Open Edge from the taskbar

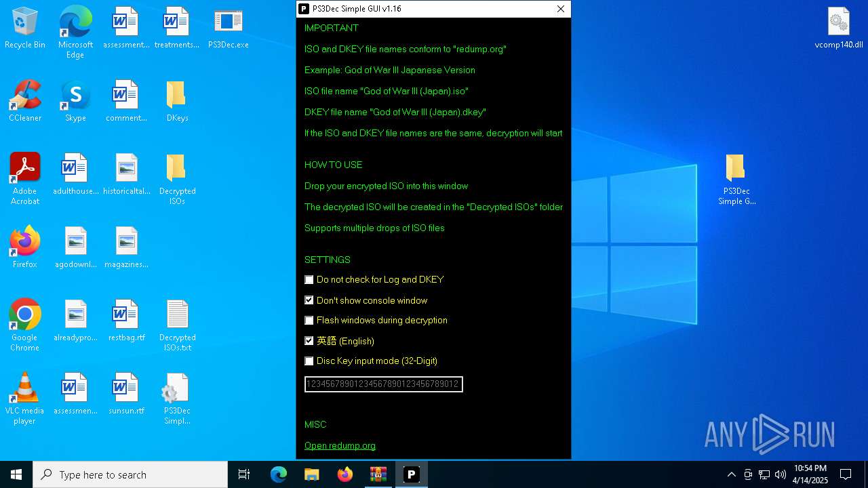click(279, 474)
